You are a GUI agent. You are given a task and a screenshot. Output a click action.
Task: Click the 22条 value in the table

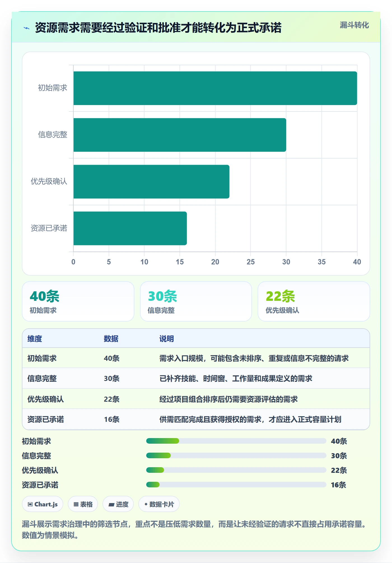coord(112,399)
